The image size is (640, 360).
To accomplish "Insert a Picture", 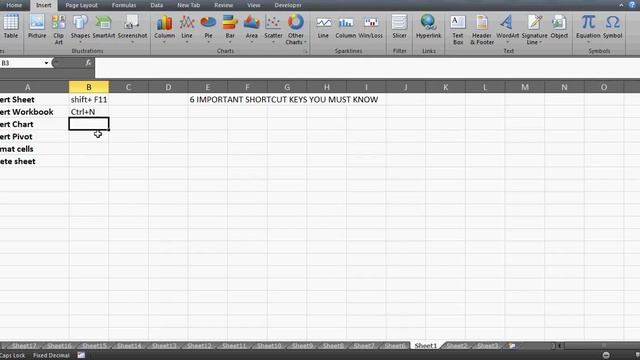I will 37,27.
